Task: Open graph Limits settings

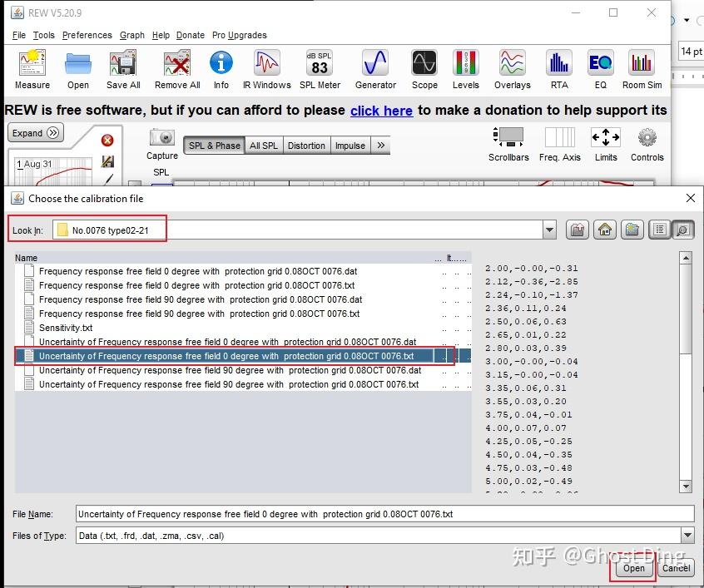Action: [606, 144]
